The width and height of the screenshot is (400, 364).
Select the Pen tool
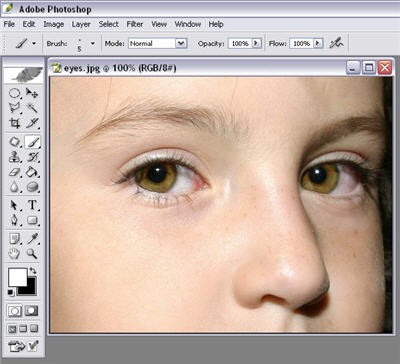point(14,220)
